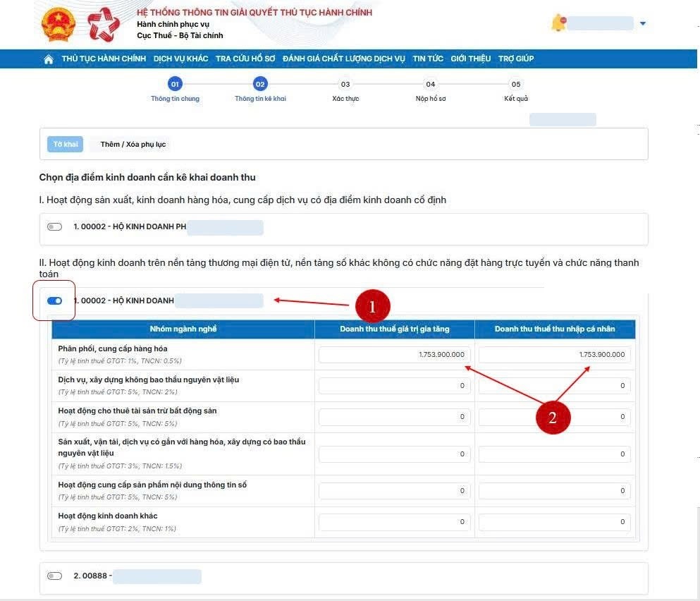Switch to Thêm / Xóa phụ lục tab

click(x=133, y=145)
